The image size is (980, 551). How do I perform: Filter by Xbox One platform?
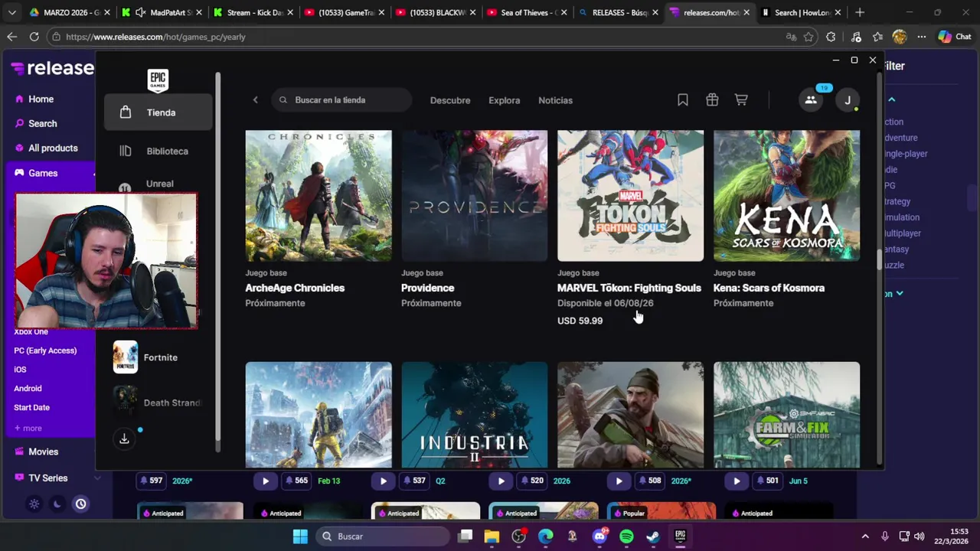[31, 331]
